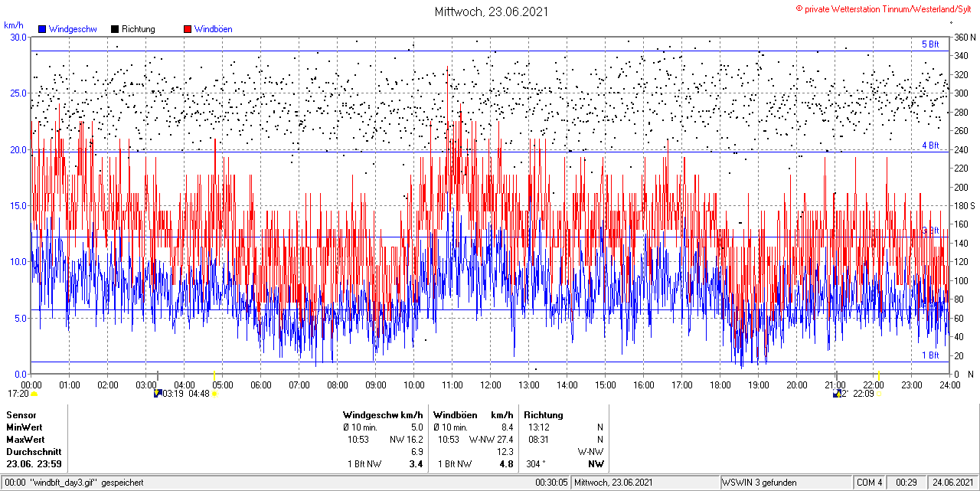The image size is (980, 491).
Task: Click the W-NW average direction value
Action: click(x=590, y=451)
